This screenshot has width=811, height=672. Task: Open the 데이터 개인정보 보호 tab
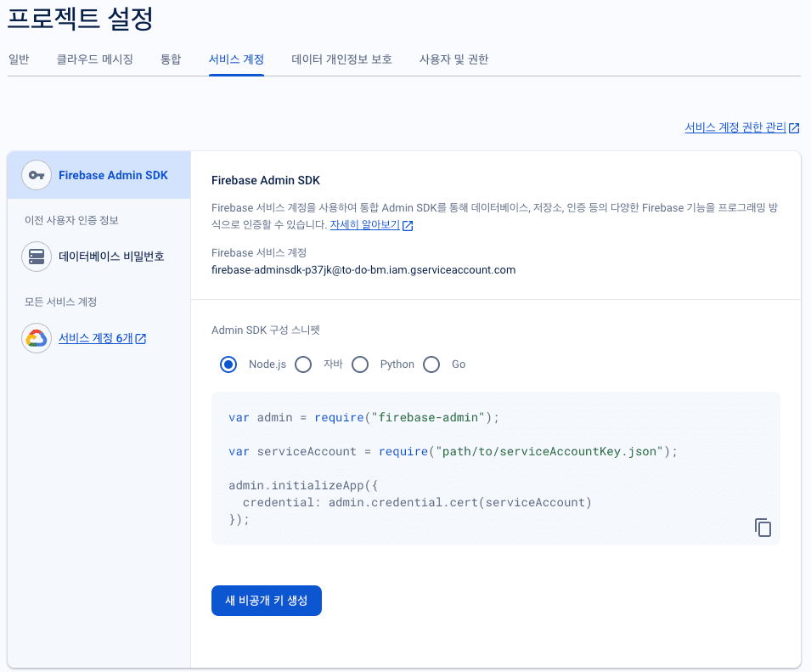tap(342, 59)
